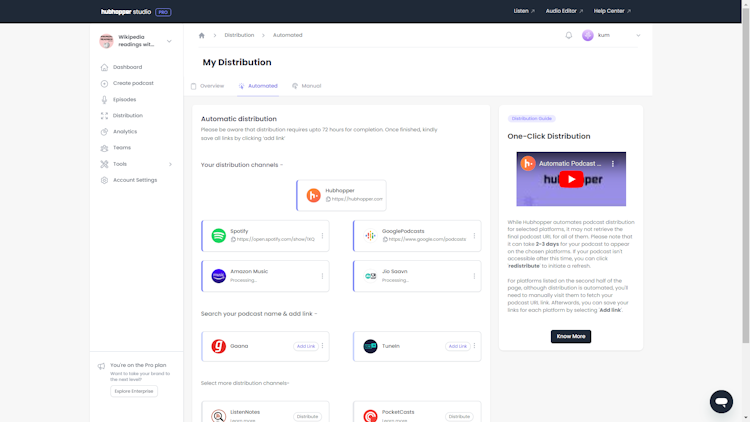Click the PRO badge
The height and width of the screenshot is (422, 750).
[163, 12]
